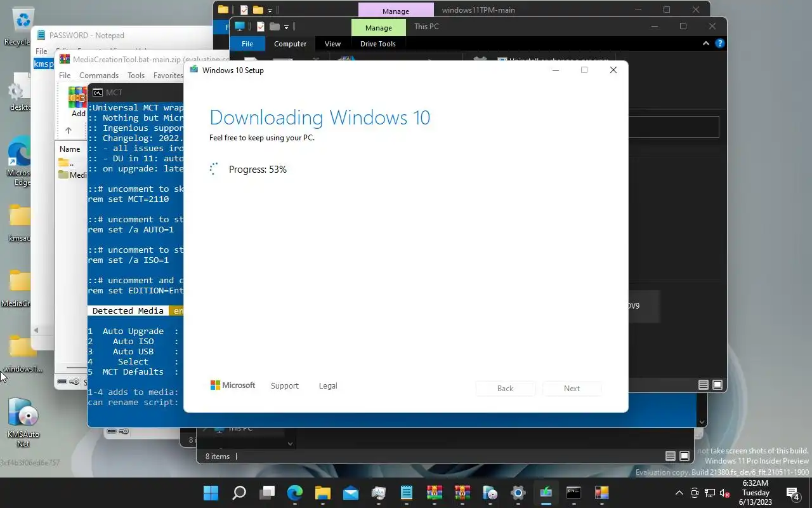The height and width of the screenshot is (508, 812).
Task: Collapse the ribbon in This PC window
Action: pyautogui.click(x=705, y=44)
